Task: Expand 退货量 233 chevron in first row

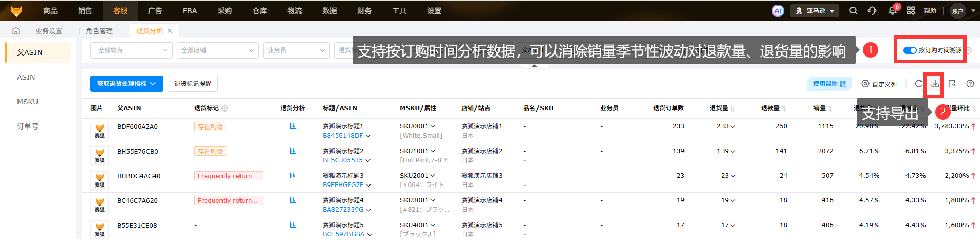Action: pyautogui.click(x=733, y=126)
